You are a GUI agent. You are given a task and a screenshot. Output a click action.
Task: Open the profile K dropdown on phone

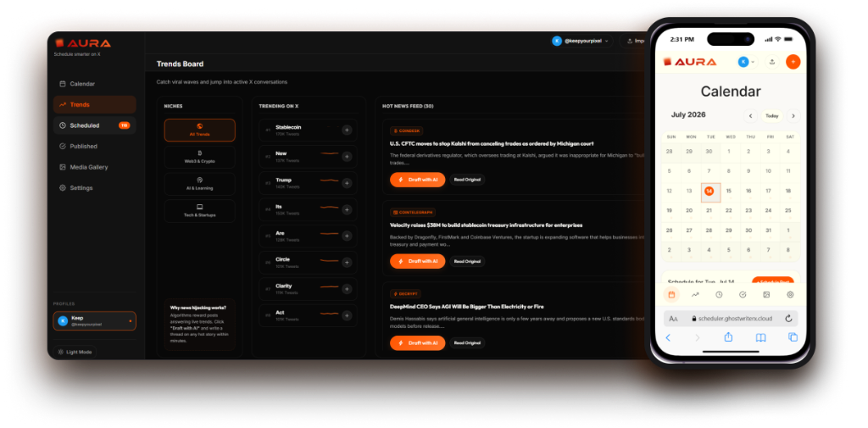[x=746, y=62]
